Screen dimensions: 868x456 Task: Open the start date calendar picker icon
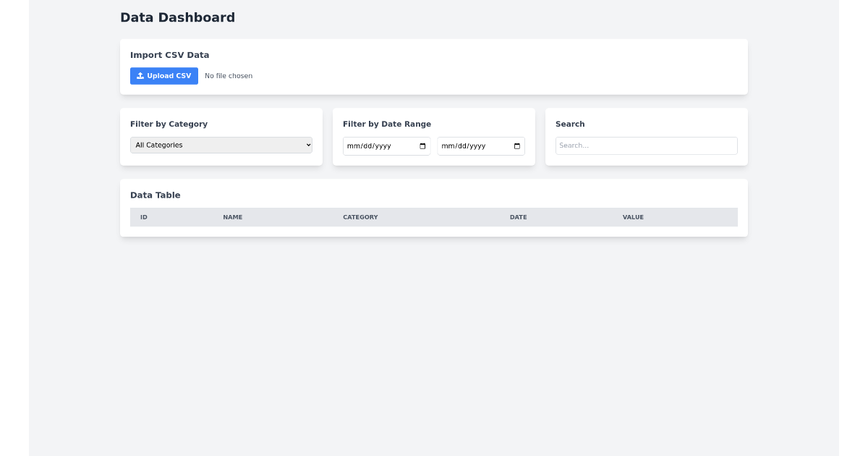[422, 145]
